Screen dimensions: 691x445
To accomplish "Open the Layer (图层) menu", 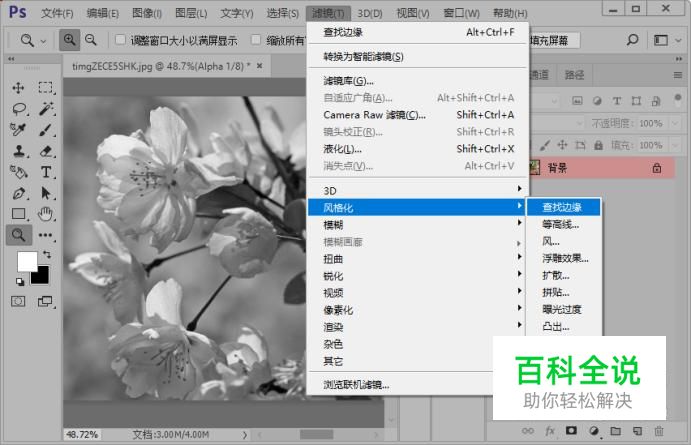I will [191, 13].
